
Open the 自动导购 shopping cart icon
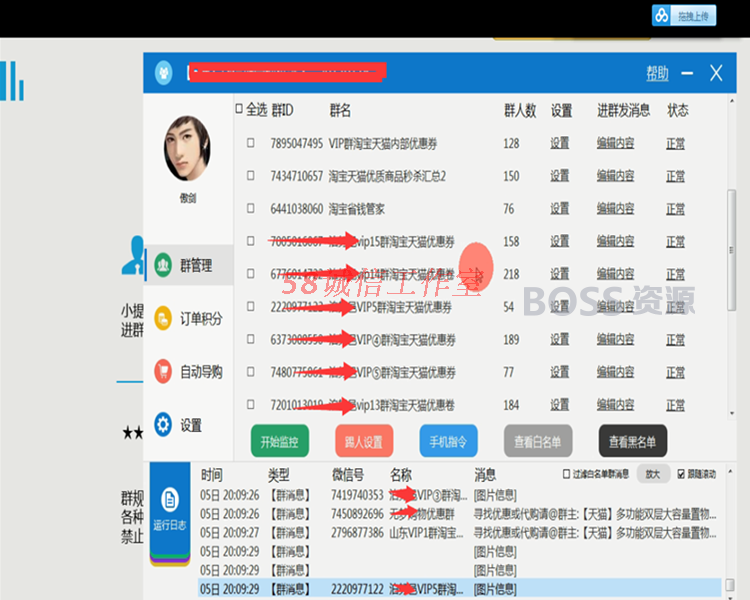(163, 371)
